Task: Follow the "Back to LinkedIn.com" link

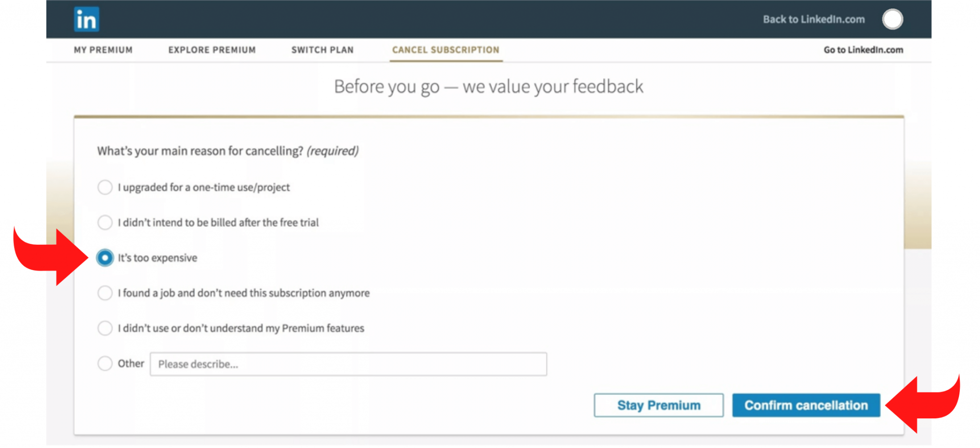Action: pyautogui.click(x=813, y=20)
